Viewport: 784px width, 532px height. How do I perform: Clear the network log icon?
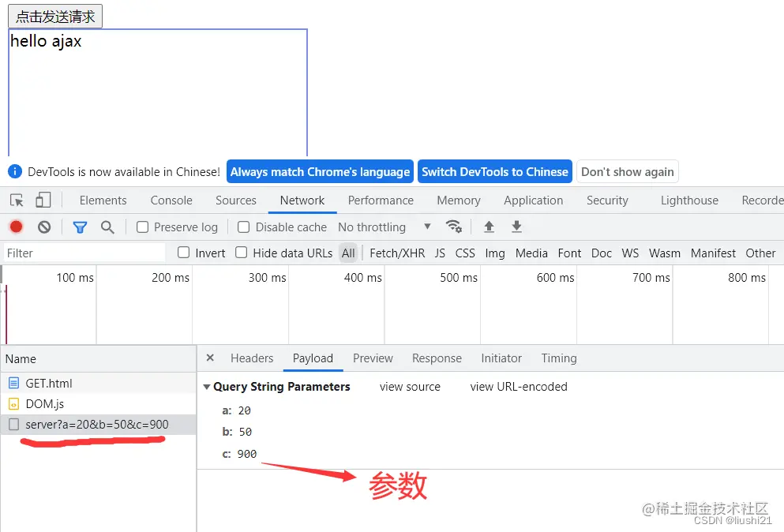click(44, 227)
